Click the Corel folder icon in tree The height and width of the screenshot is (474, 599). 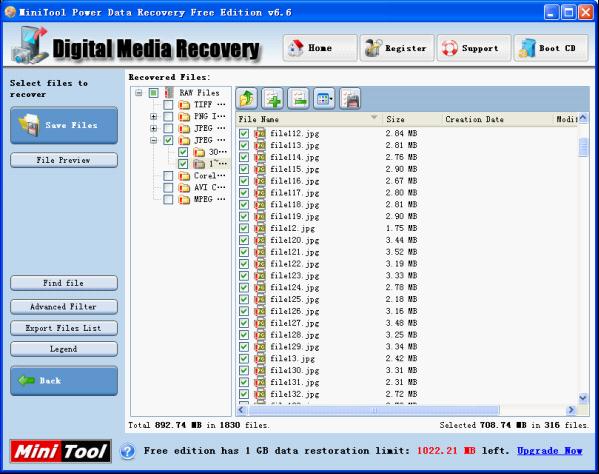pos(184,176)
